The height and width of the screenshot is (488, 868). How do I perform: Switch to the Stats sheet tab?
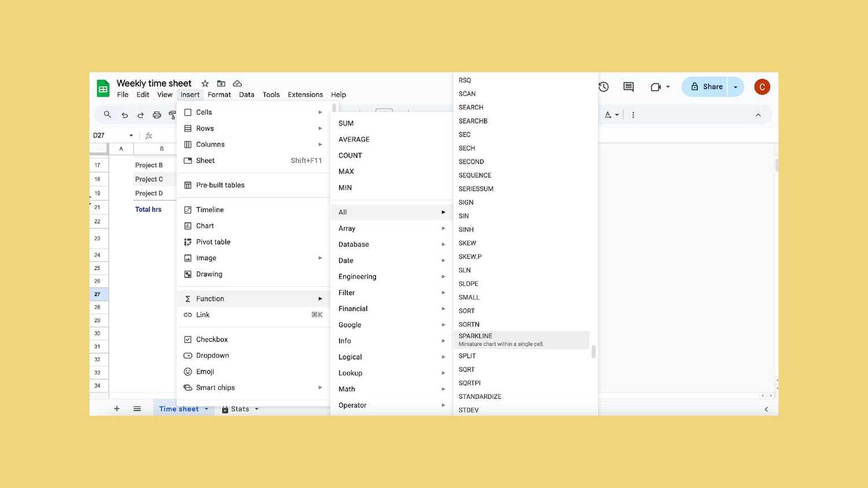tap(239, 409)
